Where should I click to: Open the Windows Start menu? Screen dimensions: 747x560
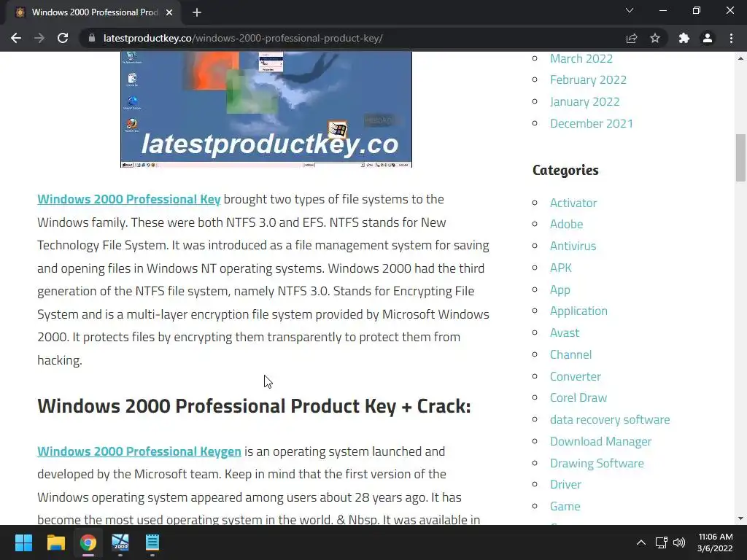click(23, 542)
